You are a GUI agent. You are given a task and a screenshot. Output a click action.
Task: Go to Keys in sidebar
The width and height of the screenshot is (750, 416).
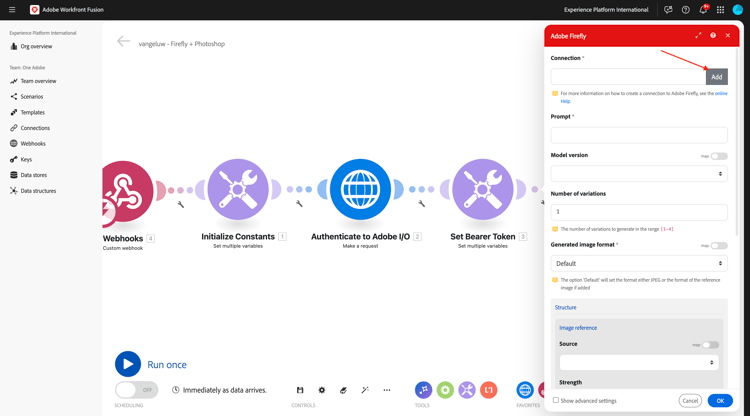(26, 159)
